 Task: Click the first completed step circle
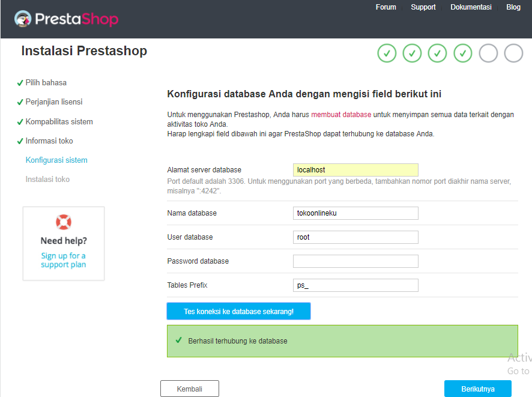tap(387, 53)
